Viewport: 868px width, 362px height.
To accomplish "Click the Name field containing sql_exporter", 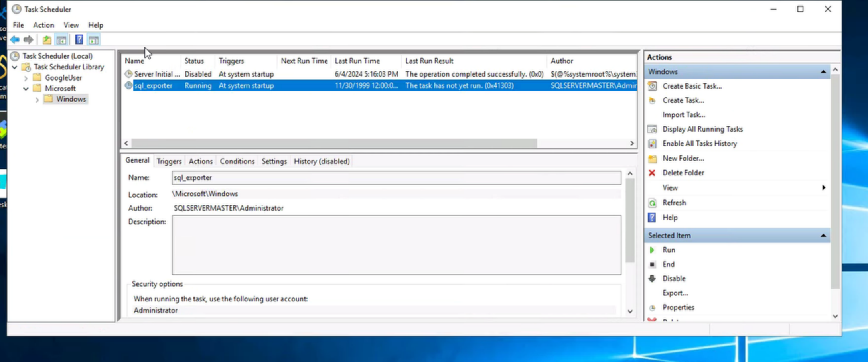I will 397,178.
